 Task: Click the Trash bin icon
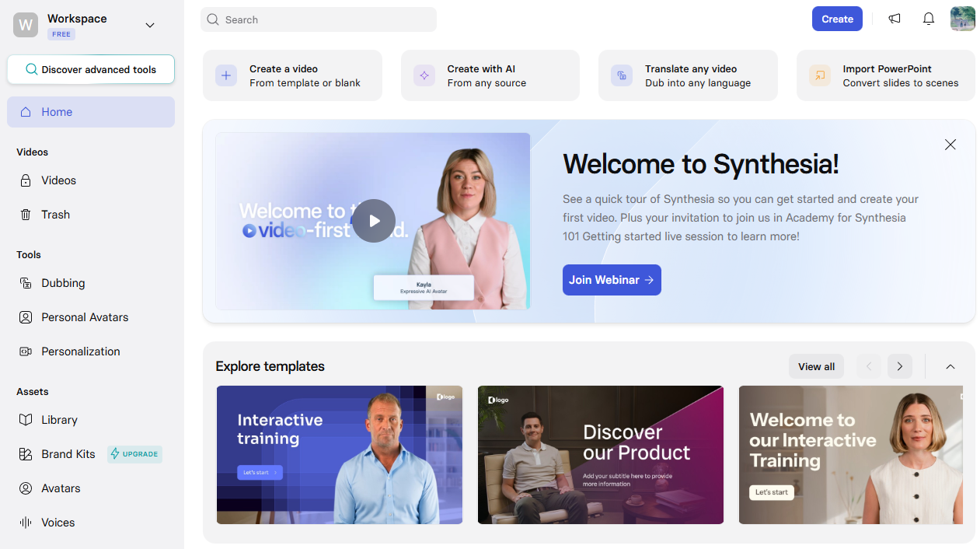click(x=26, y=215)
